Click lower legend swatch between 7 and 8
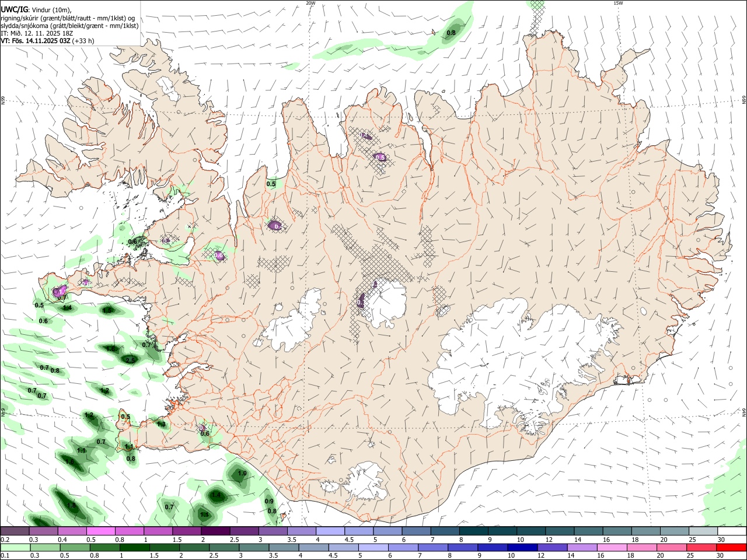747x560 pixels. [433, 547]
